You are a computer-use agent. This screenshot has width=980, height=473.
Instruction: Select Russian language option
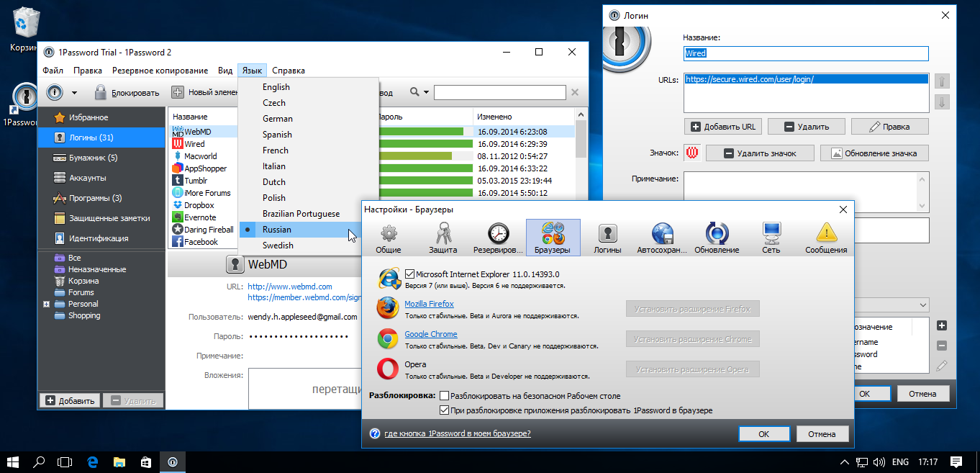(308, 230)
